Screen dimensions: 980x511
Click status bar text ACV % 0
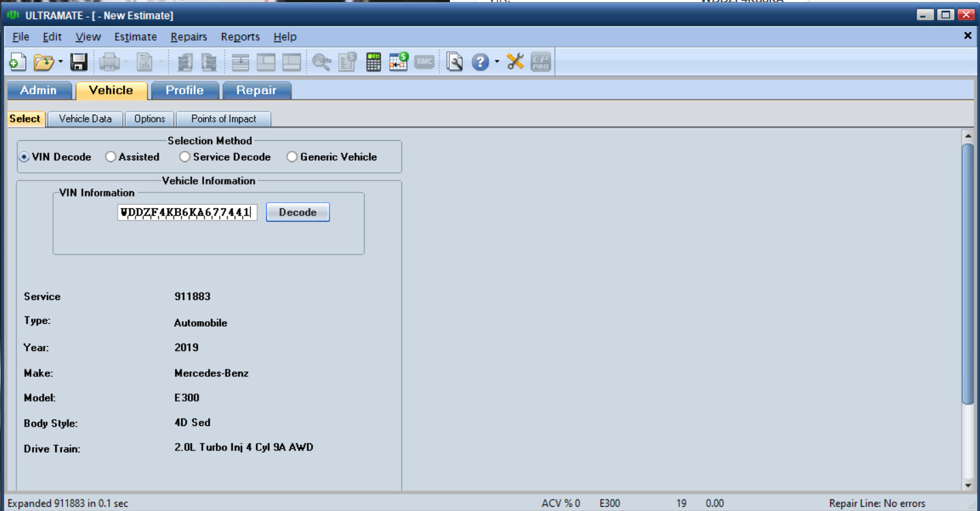click(561, 504)
